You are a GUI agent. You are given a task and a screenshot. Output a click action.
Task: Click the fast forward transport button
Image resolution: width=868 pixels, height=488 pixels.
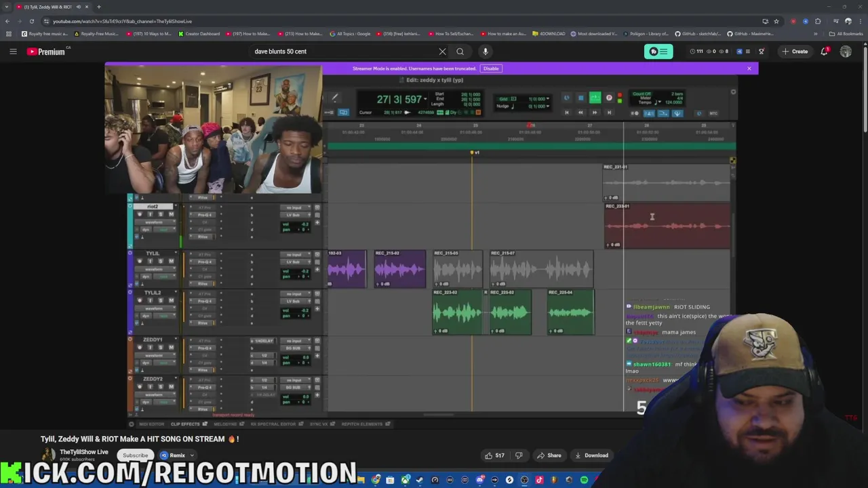[x=595, y=113]
